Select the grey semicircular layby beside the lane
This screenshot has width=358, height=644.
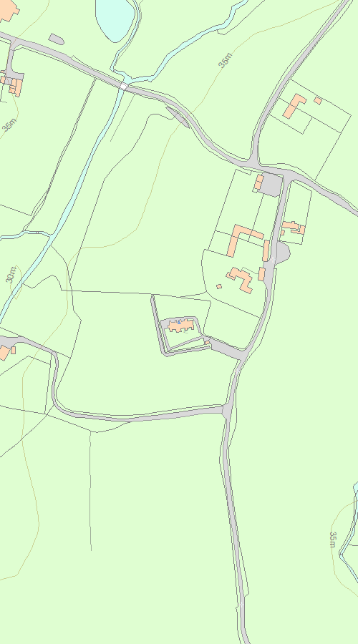tap(281, 252)
